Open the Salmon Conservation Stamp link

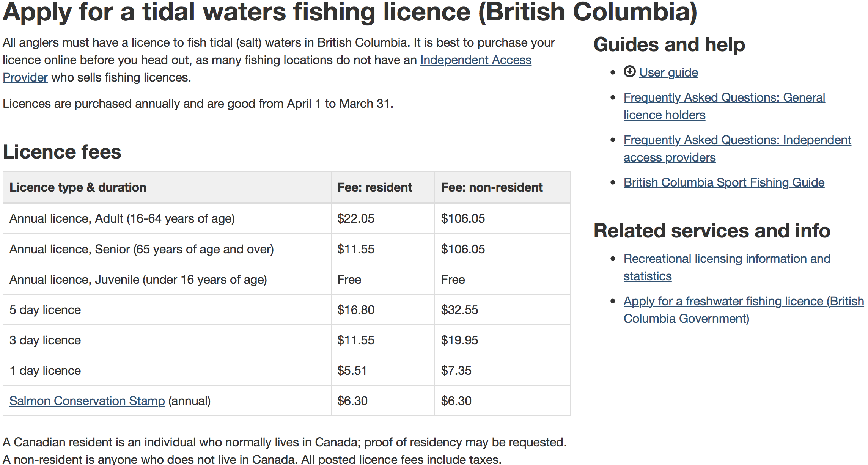pyautogui.click(x=87, y=401)
